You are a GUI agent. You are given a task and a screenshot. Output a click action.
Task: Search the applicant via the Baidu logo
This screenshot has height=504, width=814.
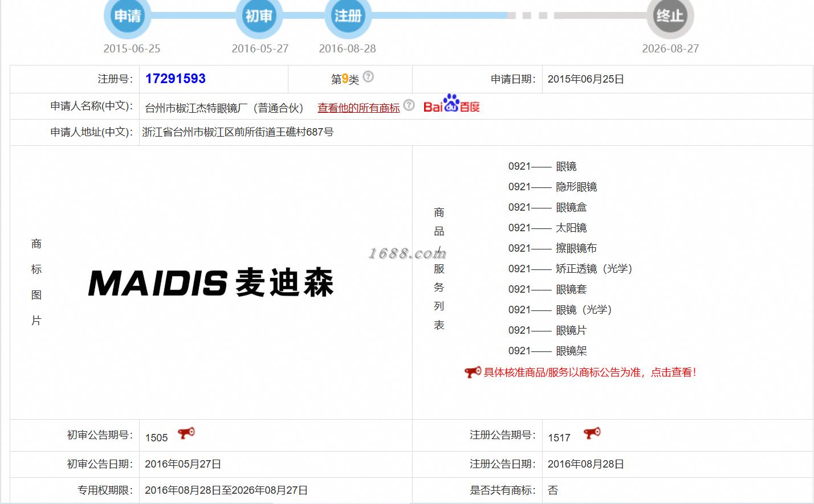pyautogui.click(x=451, y=104)
